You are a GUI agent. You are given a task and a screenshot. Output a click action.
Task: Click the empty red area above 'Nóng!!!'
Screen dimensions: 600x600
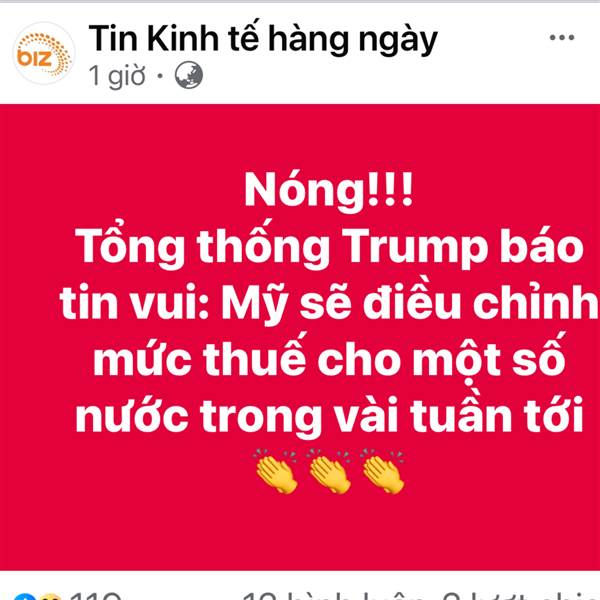(x=300, y=136)
